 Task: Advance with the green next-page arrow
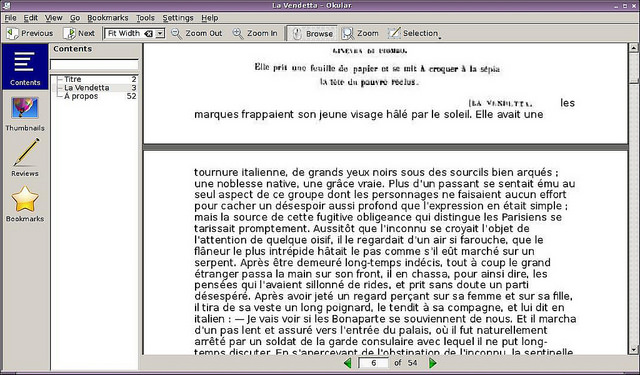[433, 363]
